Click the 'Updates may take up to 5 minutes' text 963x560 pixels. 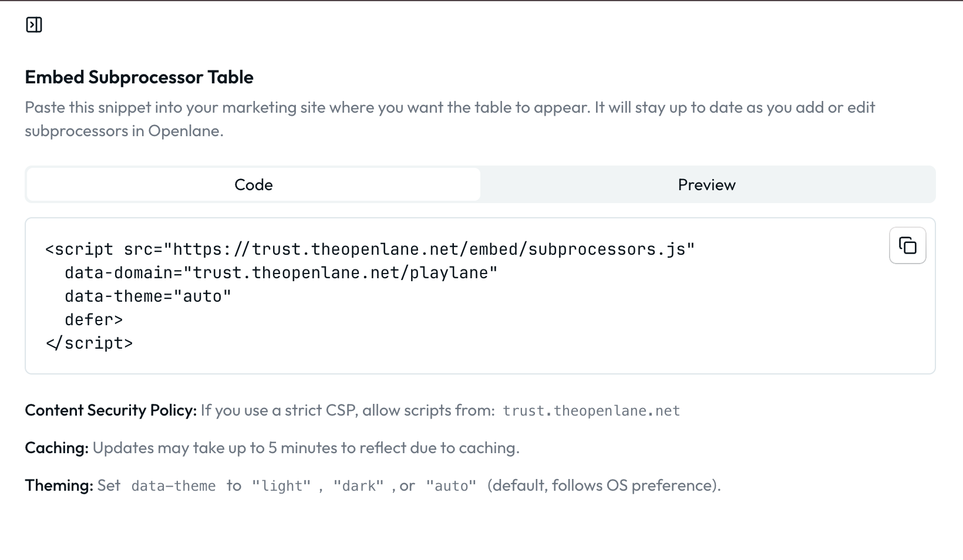point(306,448)
